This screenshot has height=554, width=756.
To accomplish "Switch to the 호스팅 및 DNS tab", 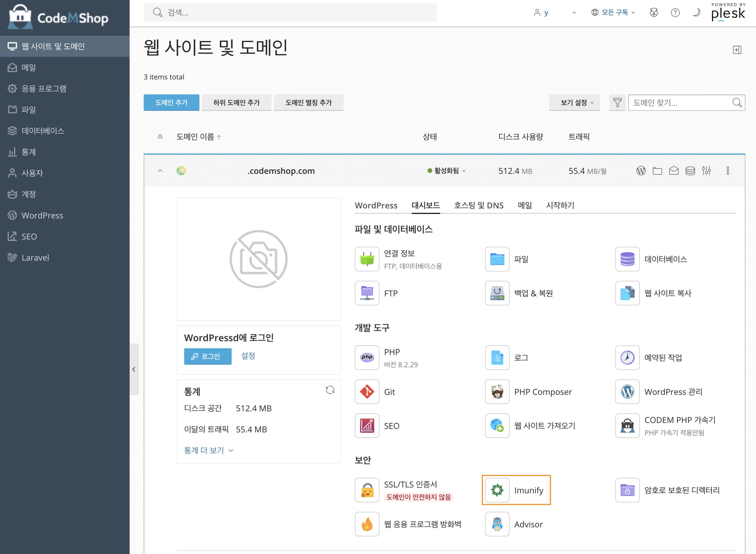I will click(478, 205).
